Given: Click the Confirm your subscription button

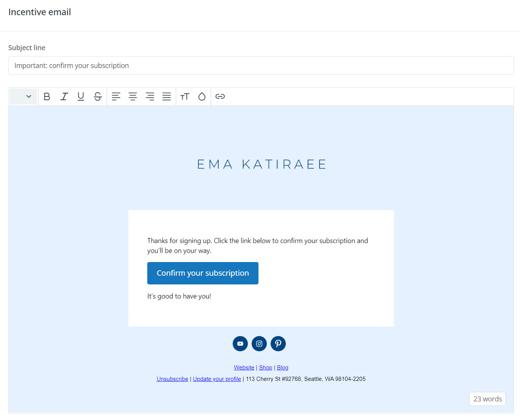Looking at the screenshot, I should [203, 273].
